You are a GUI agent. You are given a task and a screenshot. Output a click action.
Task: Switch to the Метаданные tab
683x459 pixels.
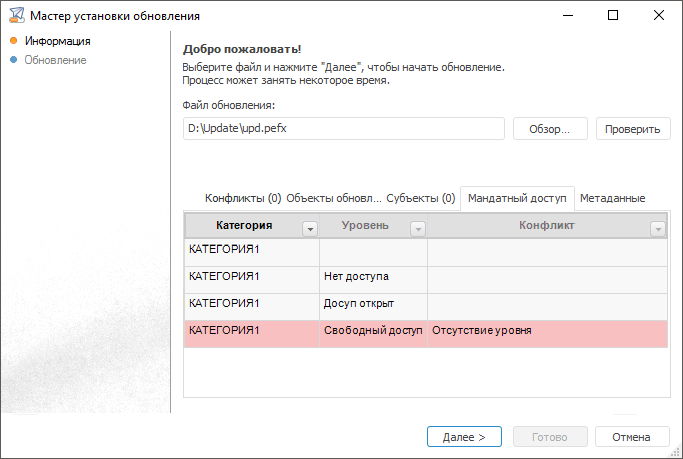612,198
